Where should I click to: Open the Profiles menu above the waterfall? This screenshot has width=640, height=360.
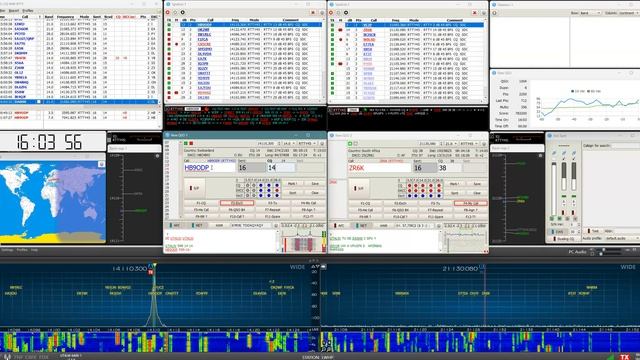coord(22,250)
